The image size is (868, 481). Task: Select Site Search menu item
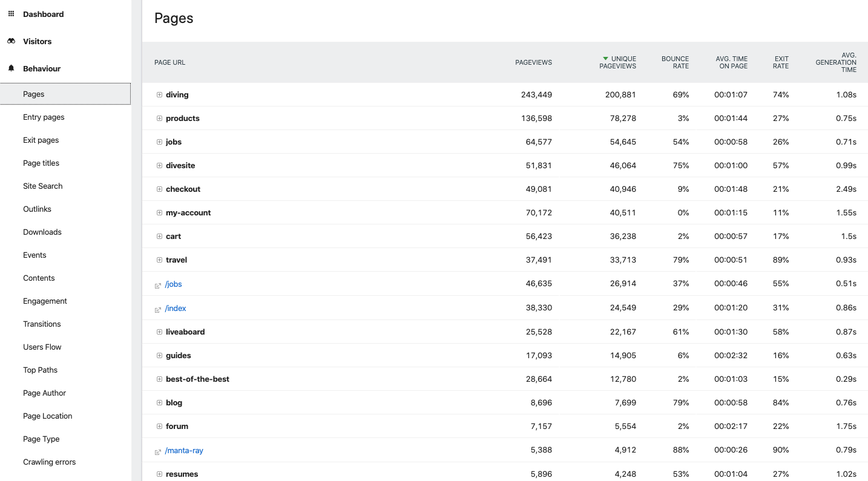(x=42, y=186)
